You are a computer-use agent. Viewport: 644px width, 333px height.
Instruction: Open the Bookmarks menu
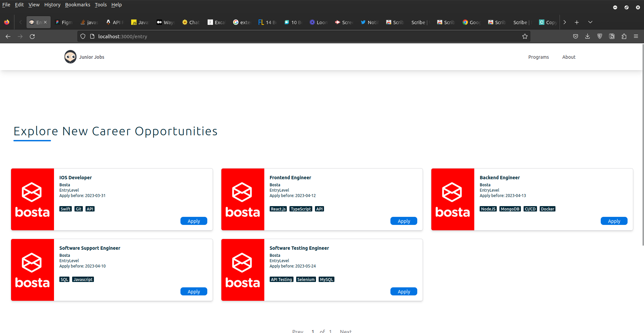click(x=77, y=5)
